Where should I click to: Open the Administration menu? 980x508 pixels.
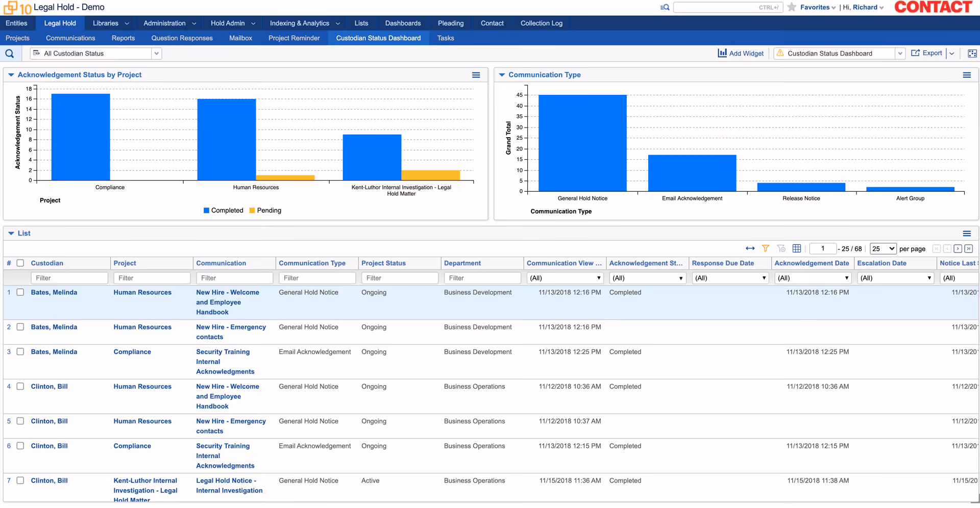pos(169,23)
